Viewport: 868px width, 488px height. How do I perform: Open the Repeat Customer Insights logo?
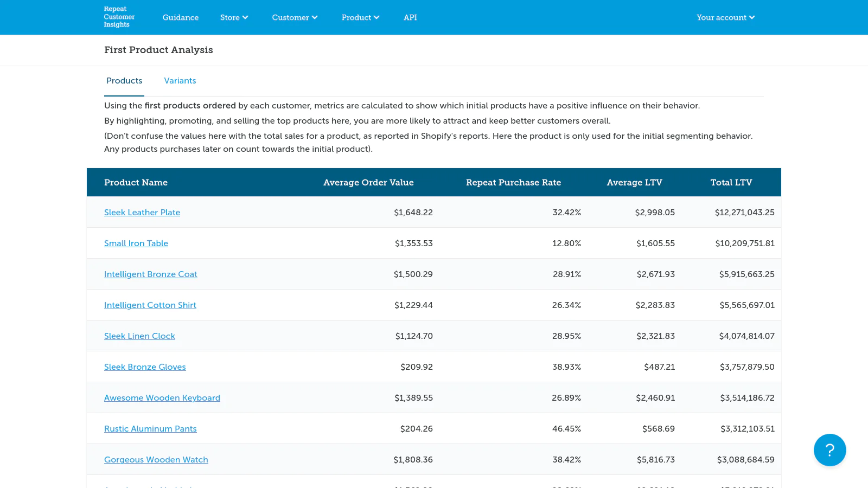pyautogui.click(x=119, y=17)
